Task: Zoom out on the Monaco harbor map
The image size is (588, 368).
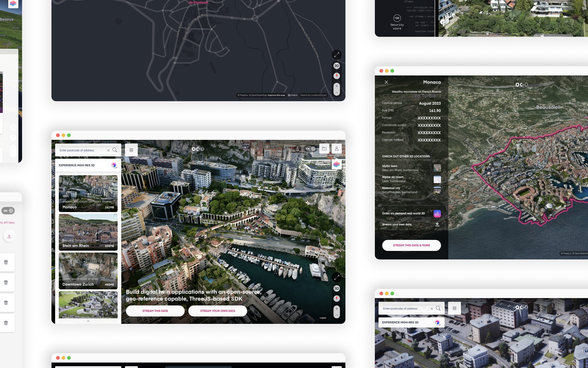Action: tap(336, 315)
